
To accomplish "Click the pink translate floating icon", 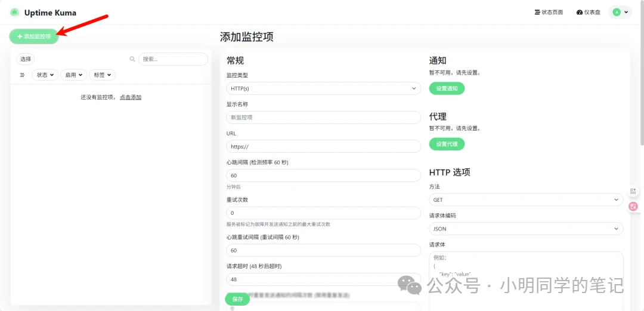I will click(633, 207).
